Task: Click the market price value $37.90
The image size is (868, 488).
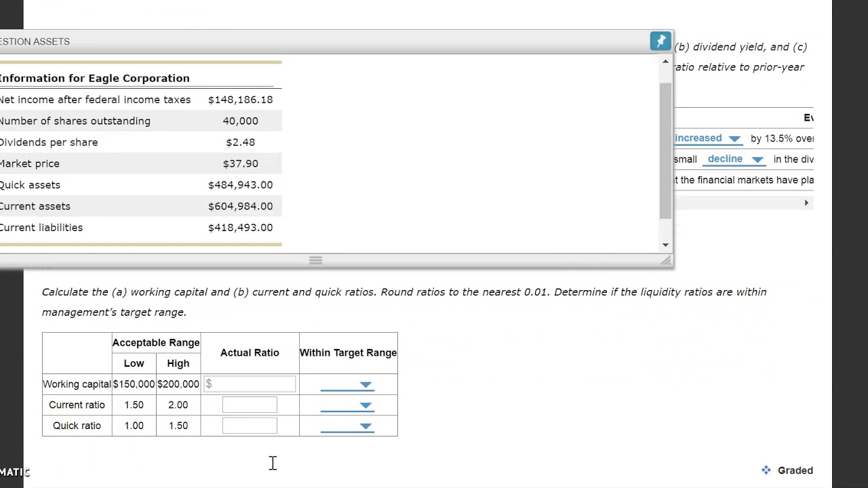Action: pyautogui.click(x=240, y=163)
